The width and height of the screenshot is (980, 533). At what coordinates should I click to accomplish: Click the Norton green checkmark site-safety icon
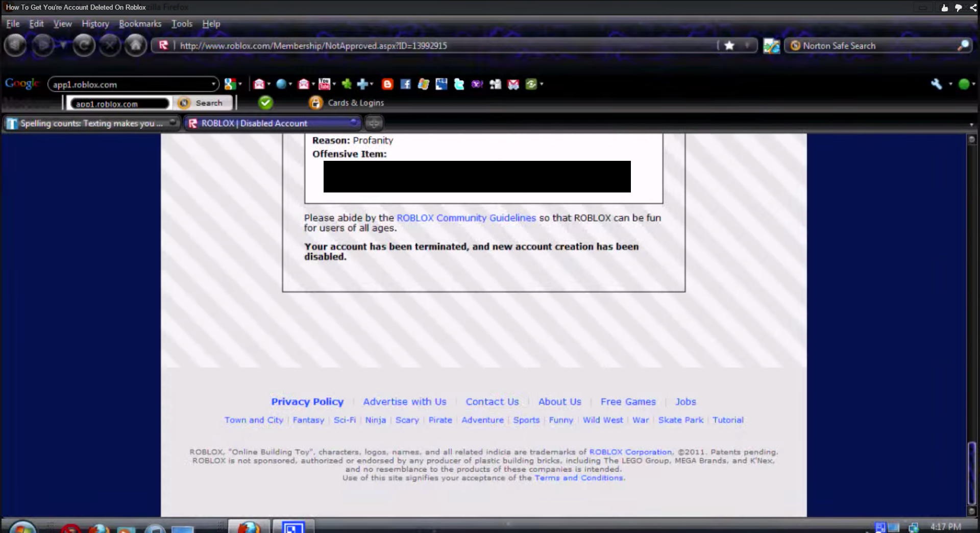[265, 103]
